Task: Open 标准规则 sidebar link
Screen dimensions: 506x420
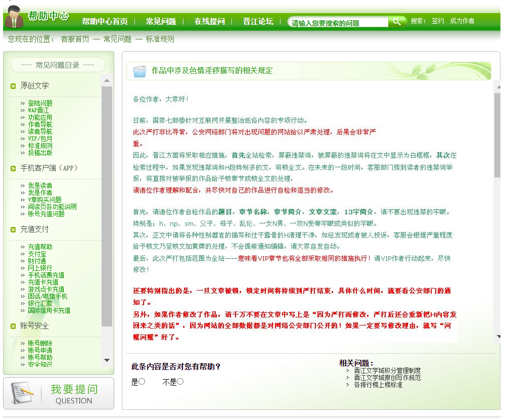Action: [40, 146]
